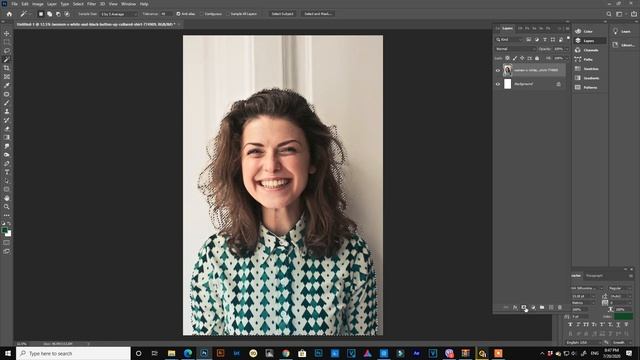Toggle pixel layer filter in Layers panel

(x=529, y=40)
